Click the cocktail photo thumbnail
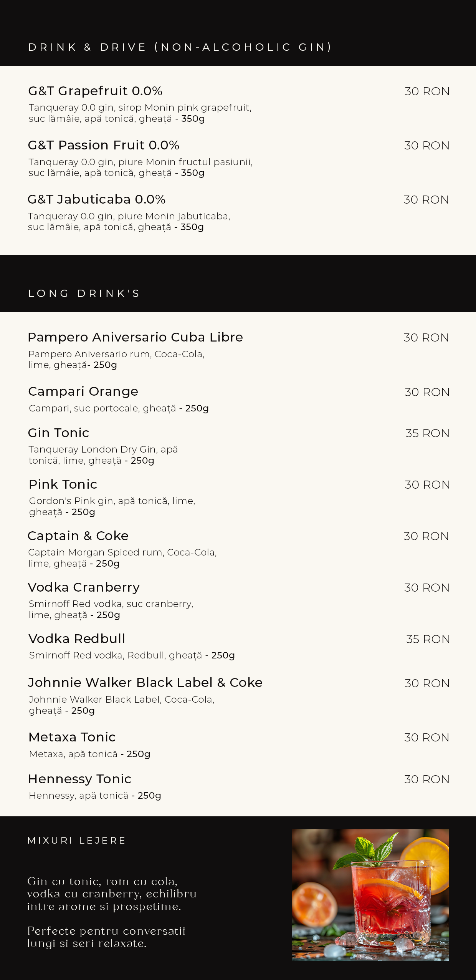This screenshot has width=476, height=980. click(370, 894)
